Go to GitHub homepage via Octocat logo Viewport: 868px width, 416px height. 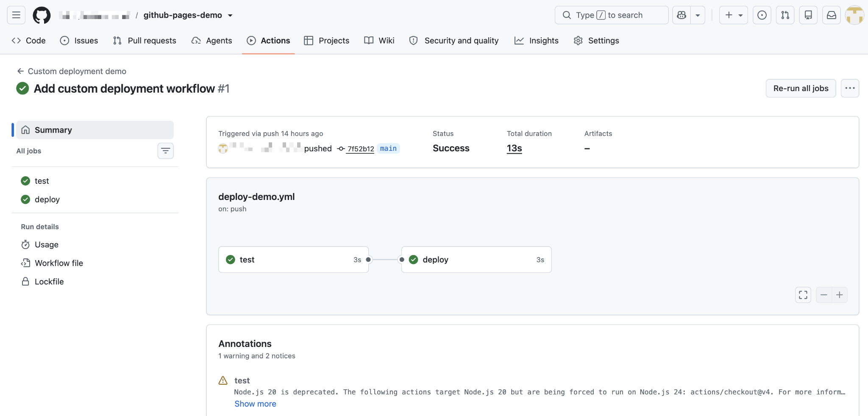(42, 15)
